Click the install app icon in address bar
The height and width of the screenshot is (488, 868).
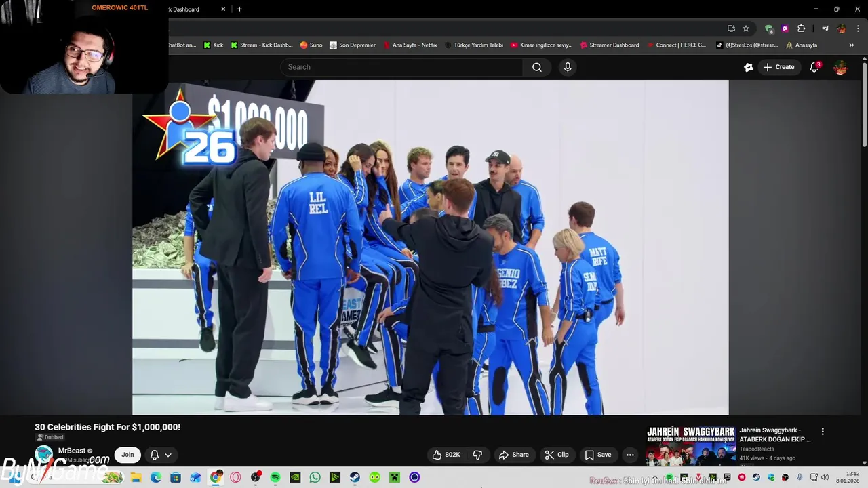[x=731, y=28]
